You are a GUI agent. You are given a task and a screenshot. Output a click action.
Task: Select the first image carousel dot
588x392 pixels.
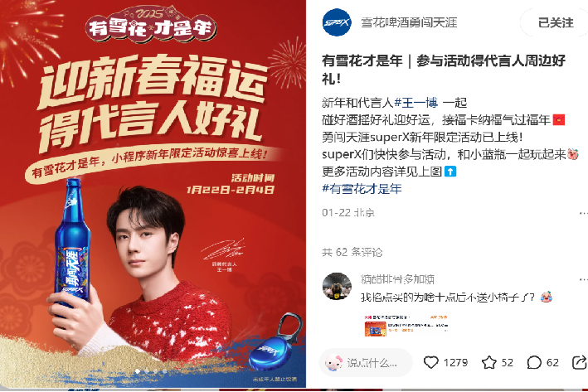click(138, 371)
